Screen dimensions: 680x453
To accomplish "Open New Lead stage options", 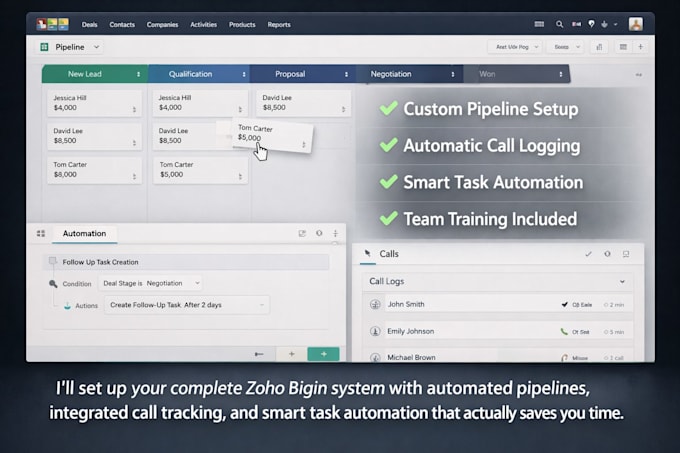I will pyautogui.click(x=138, y=75).
